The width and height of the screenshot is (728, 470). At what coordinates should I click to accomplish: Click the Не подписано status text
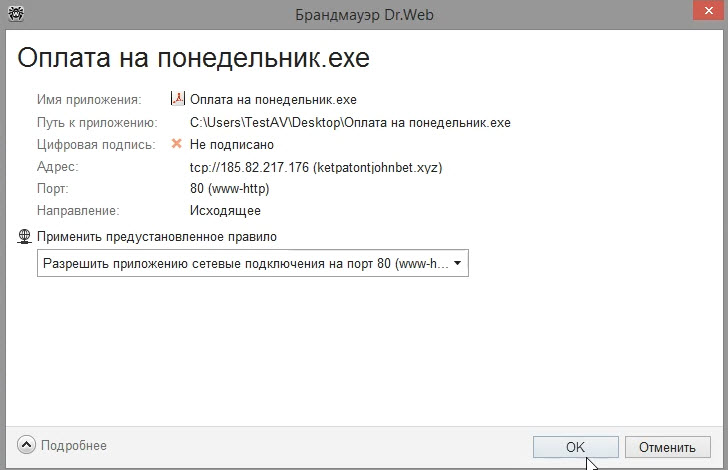click(x=232, y=144)
